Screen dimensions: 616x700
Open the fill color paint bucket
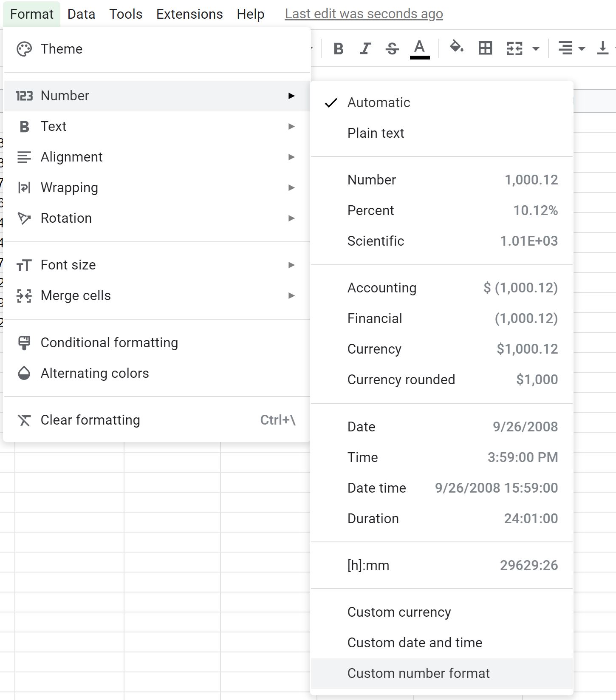point(457,48)
